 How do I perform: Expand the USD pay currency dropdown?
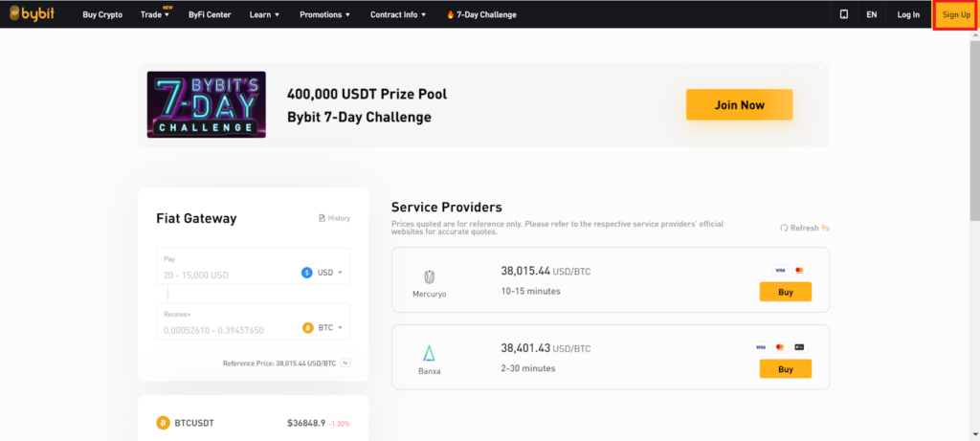[323, 273]
